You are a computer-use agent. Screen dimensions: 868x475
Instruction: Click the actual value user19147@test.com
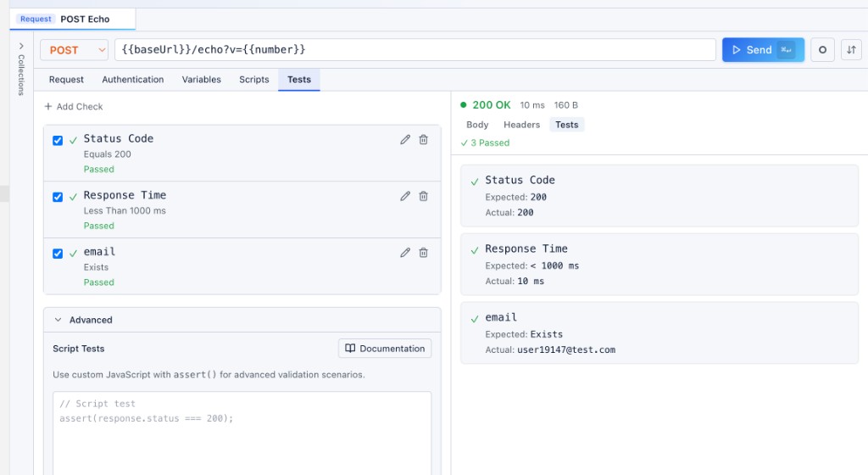pos(566,349)
